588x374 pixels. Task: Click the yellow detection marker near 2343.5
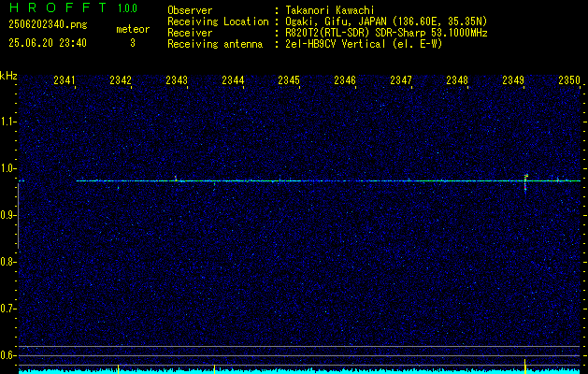214,368
